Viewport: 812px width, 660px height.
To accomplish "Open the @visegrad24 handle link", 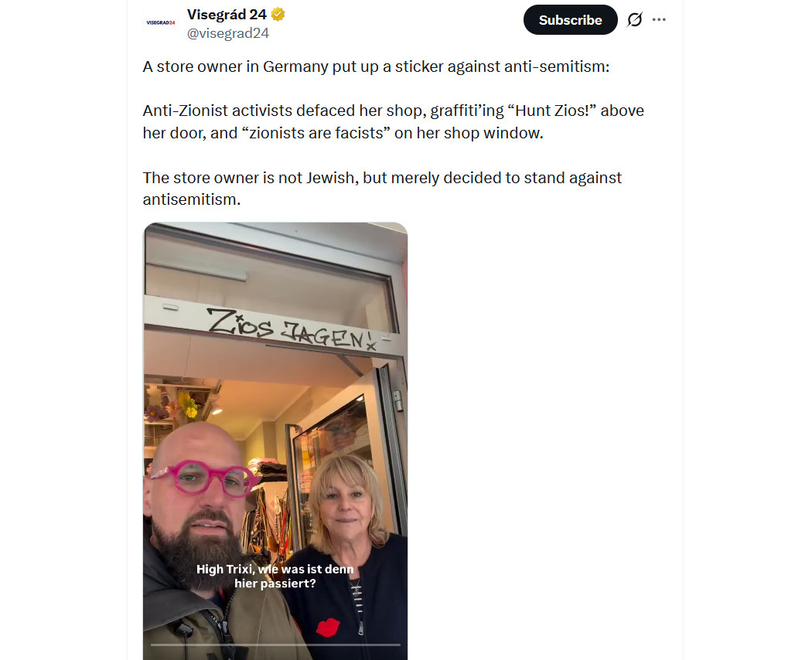I will [x=228, y=33].
